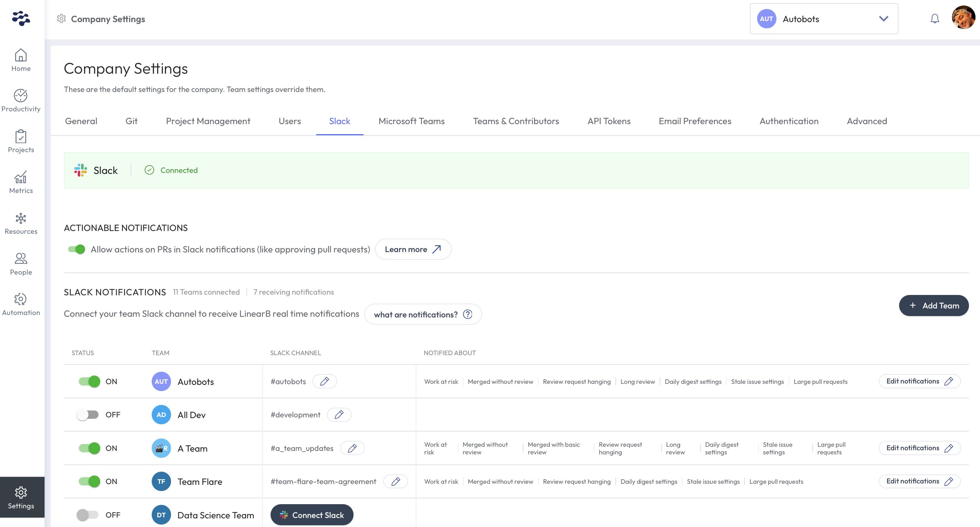Edit the #development channel pencil icon
Viewport: 980px width, 527px height.
tap(339, 414)
